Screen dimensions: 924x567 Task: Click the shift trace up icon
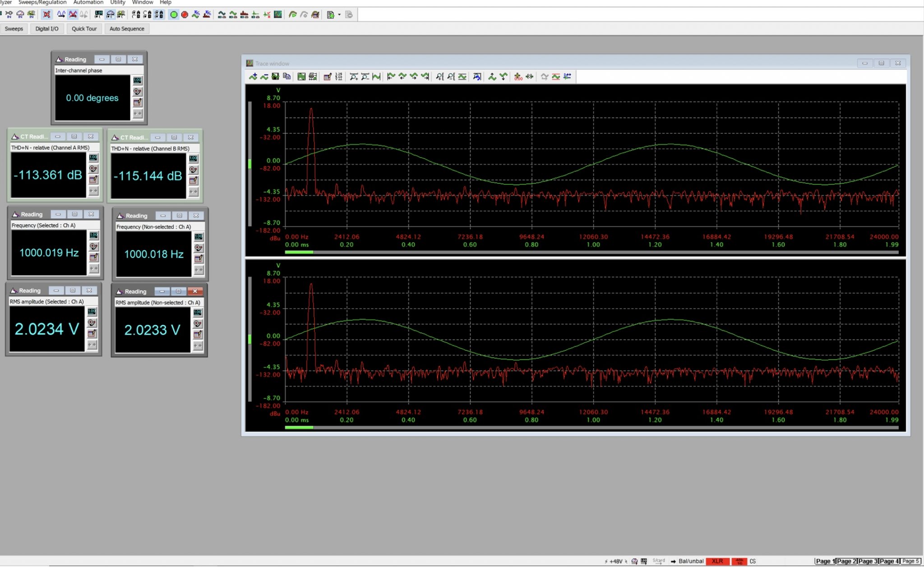(x=492, y=77)
